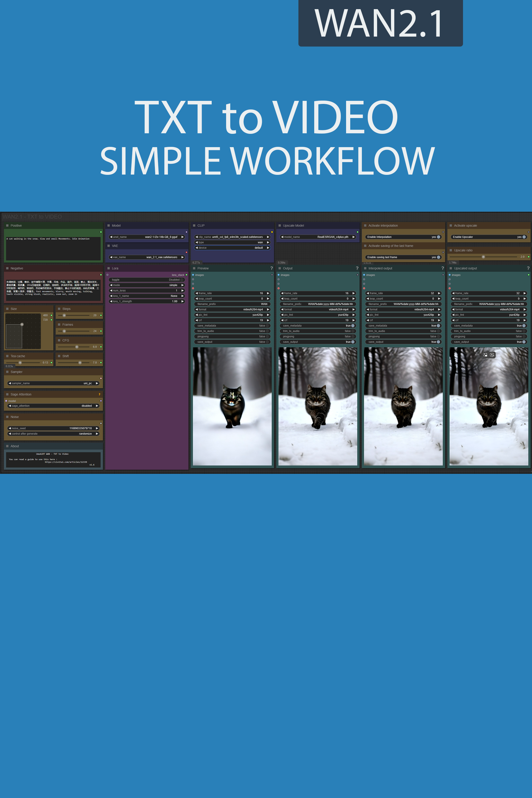This screenshot has height=798, width=532.
Task: Open the unet_name model dropdown
Action: [x=147, y=237]
